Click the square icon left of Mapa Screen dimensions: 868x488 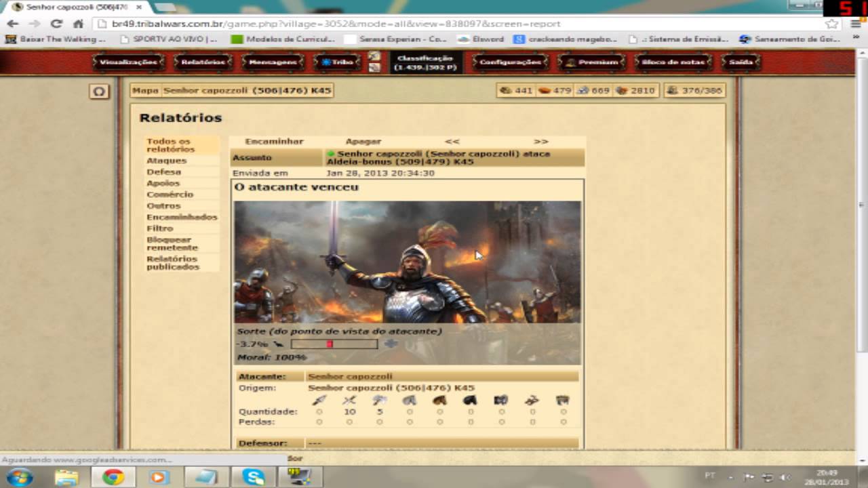click(99, 91)
